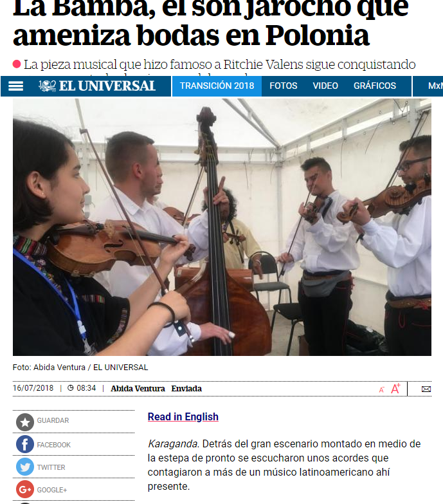Image resolution: width=443 pixels, height=504 pixels.
Task: Share article on Google+ icon
Action: click(25, 489)
